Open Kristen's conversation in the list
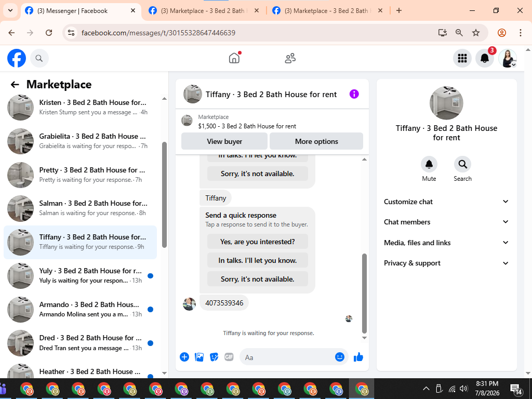 coord(81,107)
